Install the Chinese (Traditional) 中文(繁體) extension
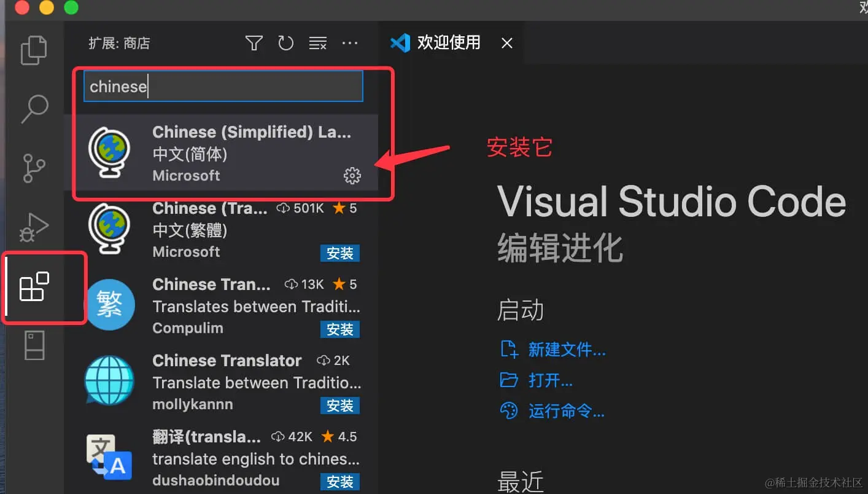The width and height of the screenshot is (868, 494). point(339,253)
